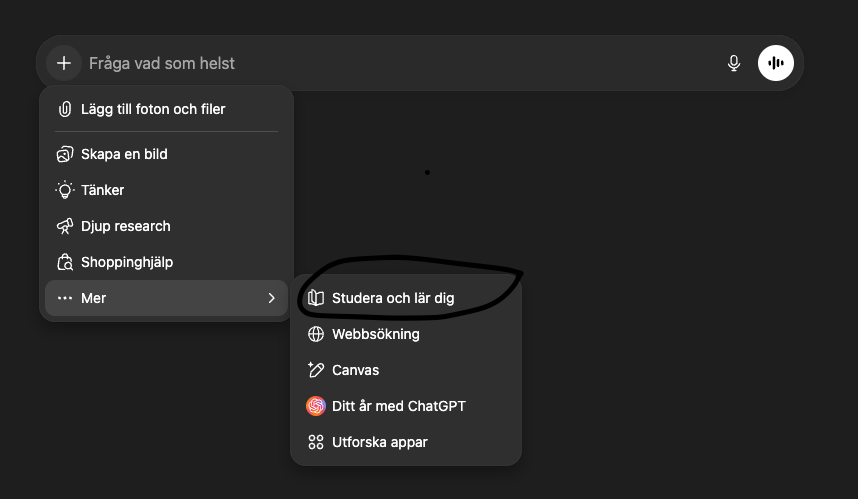Select Studera och lär dig option
This screenshot has height=499, width=858.
pos(393,298)
